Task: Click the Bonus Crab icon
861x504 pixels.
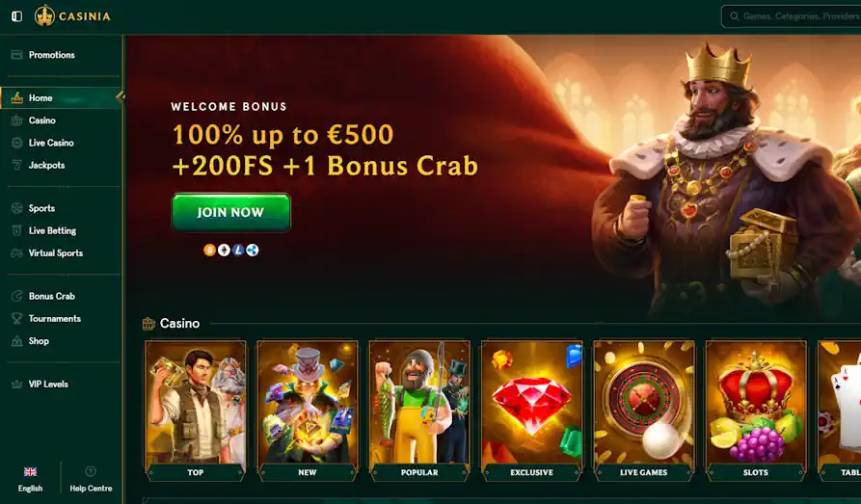Action: click(17, 297)
